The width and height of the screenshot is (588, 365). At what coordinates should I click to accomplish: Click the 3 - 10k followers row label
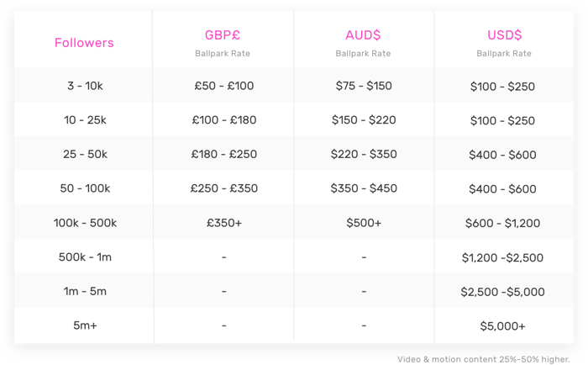85,86
